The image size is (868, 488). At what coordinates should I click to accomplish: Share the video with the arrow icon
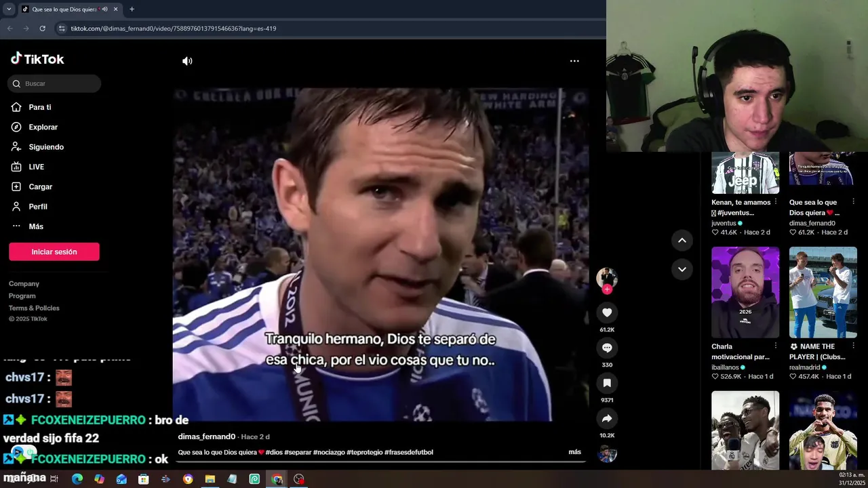tap(607, 418)
